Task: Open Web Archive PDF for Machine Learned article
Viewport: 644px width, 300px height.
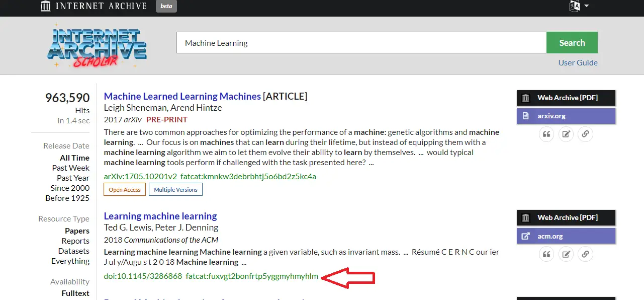Action: coord(566,98)
